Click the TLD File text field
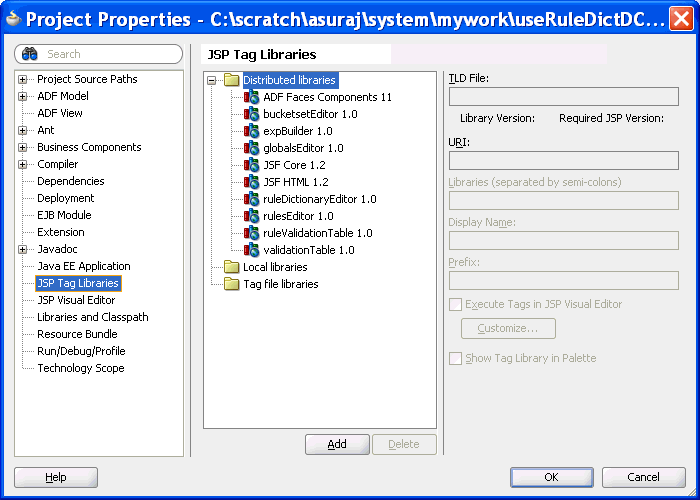 click(x=564, y=96)
